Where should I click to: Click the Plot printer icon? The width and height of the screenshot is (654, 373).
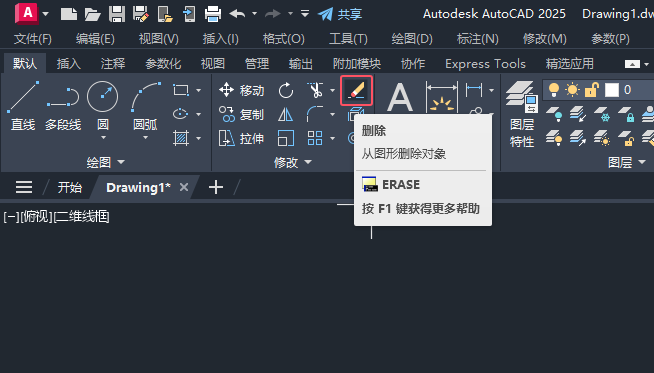tap(213, 14)
